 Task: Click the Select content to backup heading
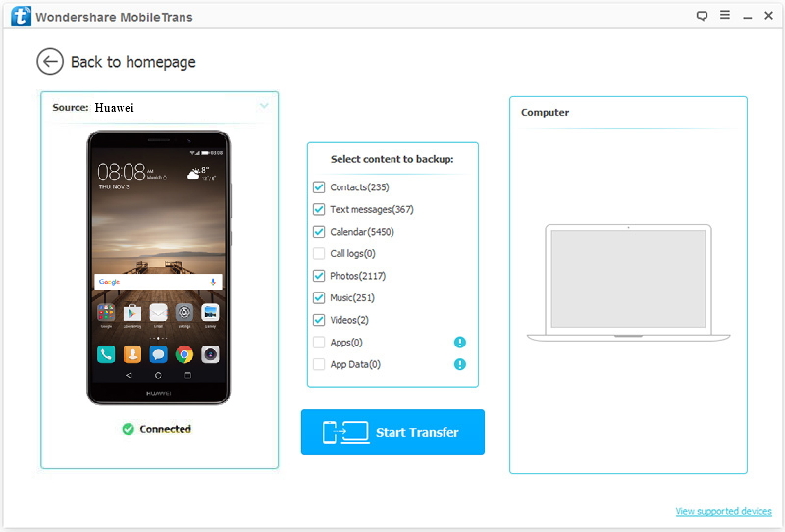point(392,159)
